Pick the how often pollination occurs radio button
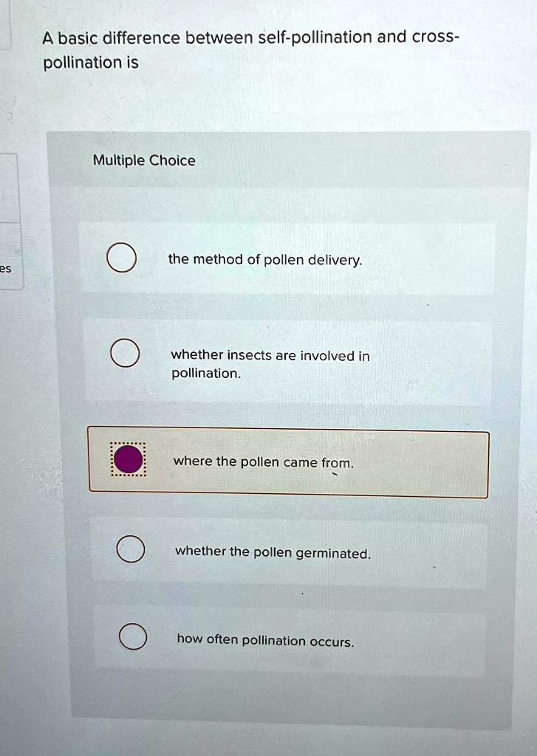Image resolution: width=537 pixels, height=756 pixels. pyautogui.click(x=132, y=637)
